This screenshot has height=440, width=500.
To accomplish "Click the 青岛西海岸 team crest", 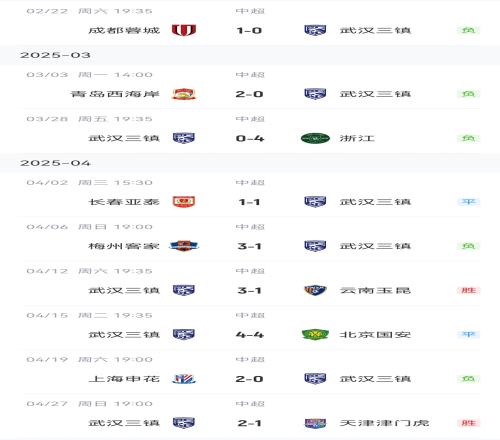I will tap(184, 94).
